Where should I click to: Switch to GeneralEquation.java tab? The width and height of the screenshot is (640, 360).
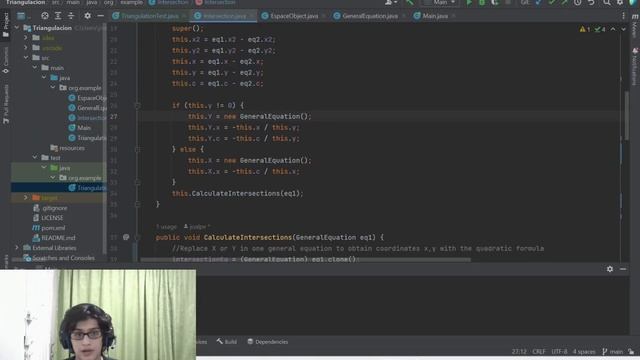(369, 16)
